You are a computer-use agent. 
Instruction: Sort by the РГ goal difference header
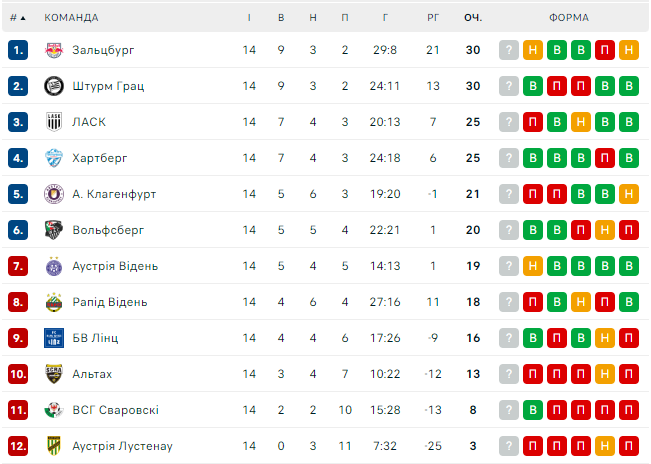click(x=432, y=18)
